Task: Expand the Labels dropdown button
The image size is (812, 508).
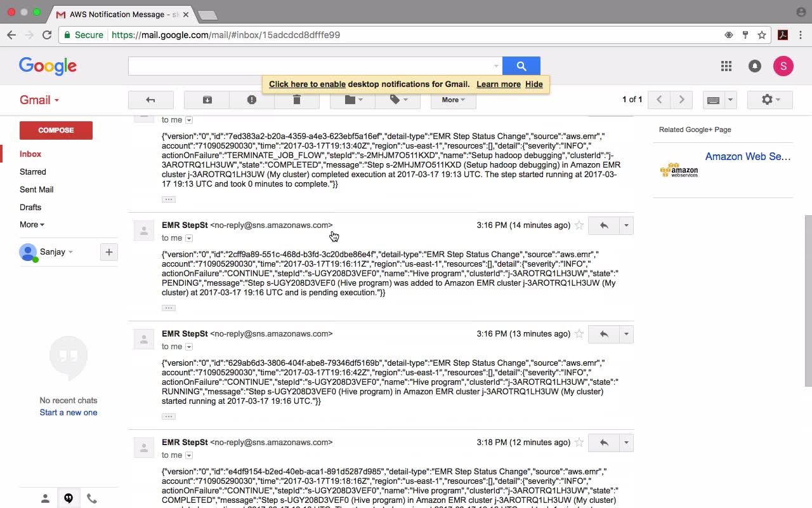Action: (397, 100)
